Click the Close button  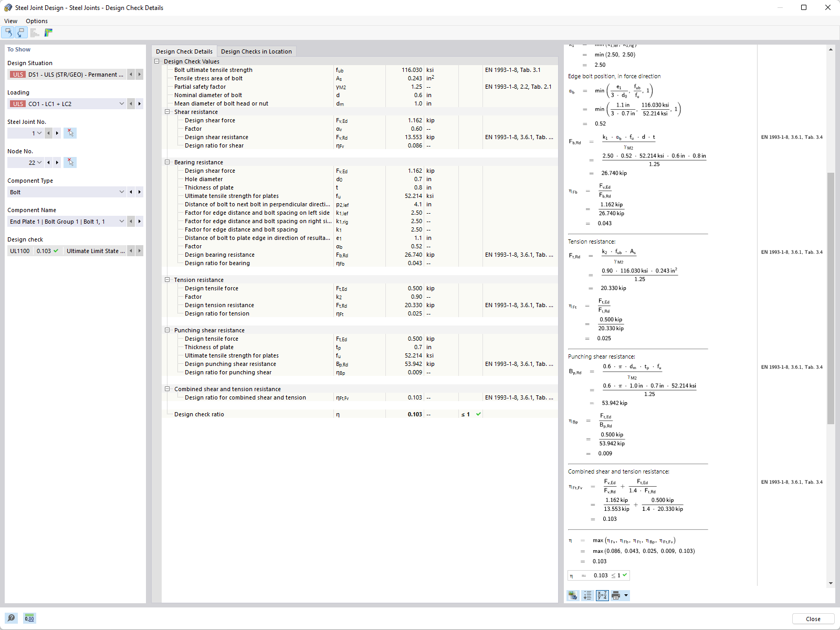(813, 619)
